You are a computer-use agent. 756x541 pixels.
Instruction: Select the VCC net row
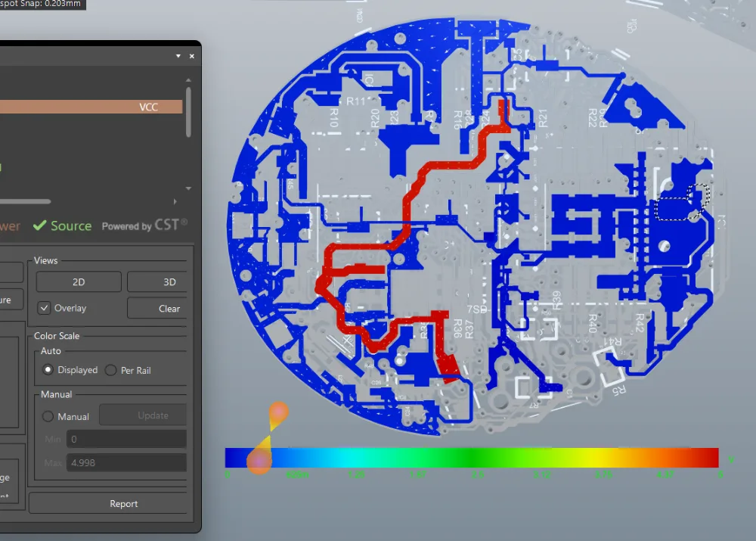pos(91,107)
